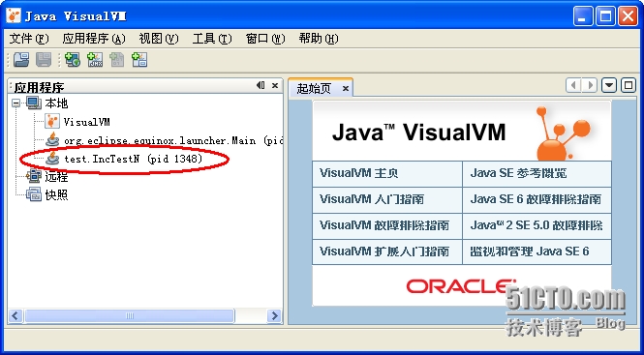This screenshot has width=644, height=355.
Task: Click the VisualVM logo in the title bar
Action: (x=14, y=16)
